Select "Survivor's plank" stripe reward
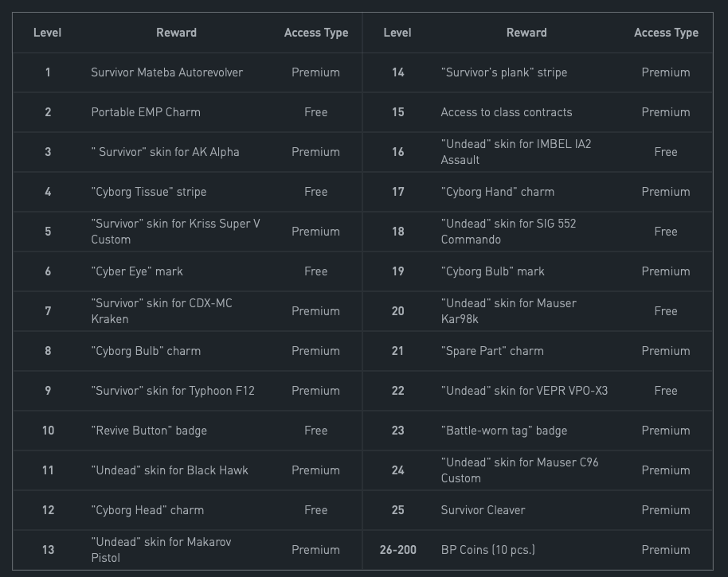The image size is (728, 577). pos(503,72)
